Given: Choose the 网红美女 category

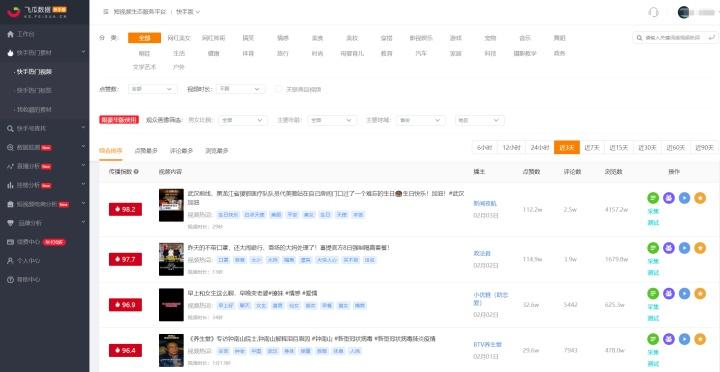Looking at the screenshot, I should (179, 38).
